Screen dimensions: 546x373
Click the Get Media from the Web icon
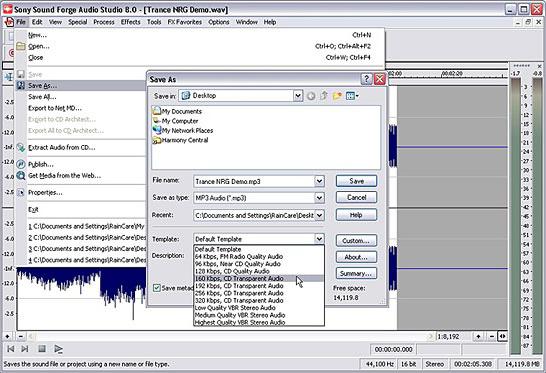tap(21, 176)
